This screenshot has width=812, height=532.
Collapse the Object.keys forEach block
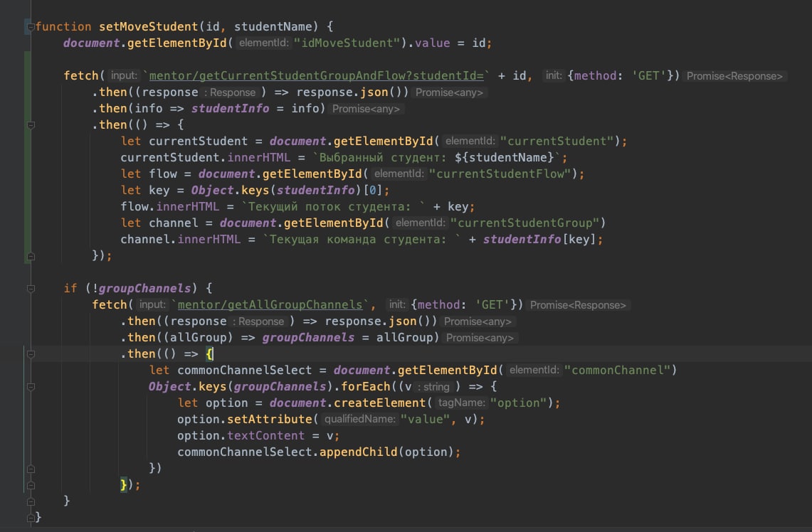tap(31, 387)
